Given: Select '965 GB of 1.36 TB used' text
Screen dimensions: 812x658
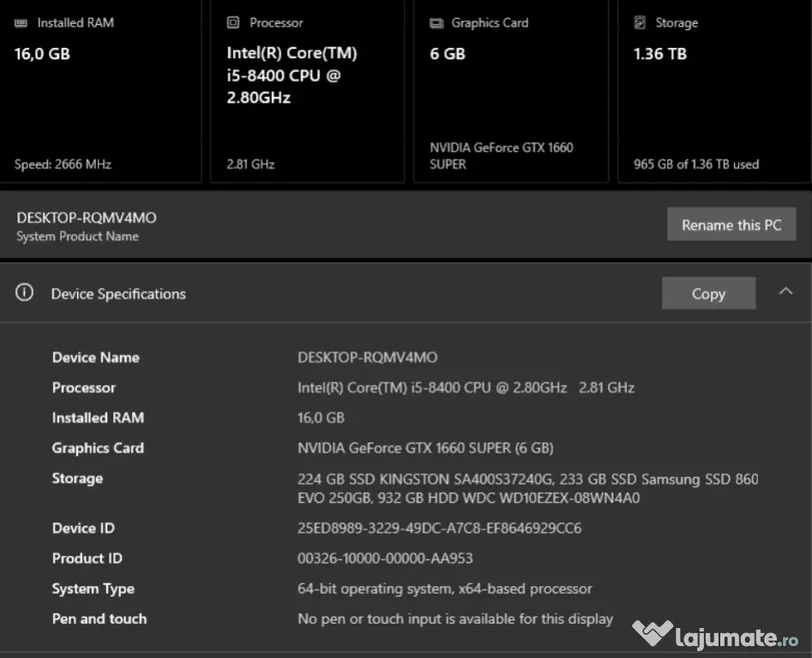Looking at the screenshot, I should click(696, 164).
